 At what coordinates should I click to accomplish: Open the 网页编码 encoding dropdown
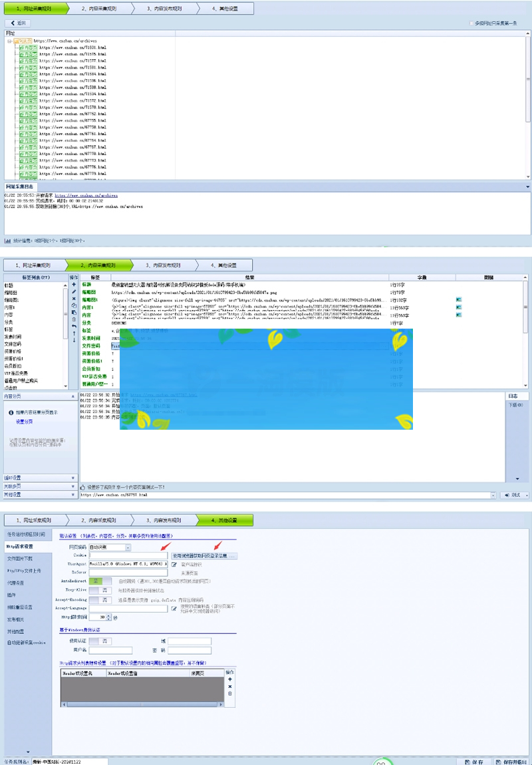click(128, 547)
